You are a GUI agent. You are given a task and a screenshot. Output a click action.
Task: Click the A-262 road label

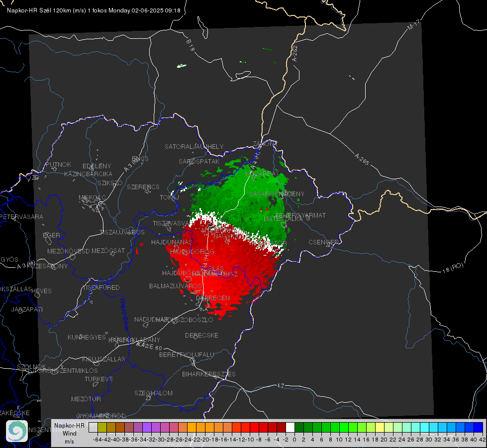[x=295, y=53]
